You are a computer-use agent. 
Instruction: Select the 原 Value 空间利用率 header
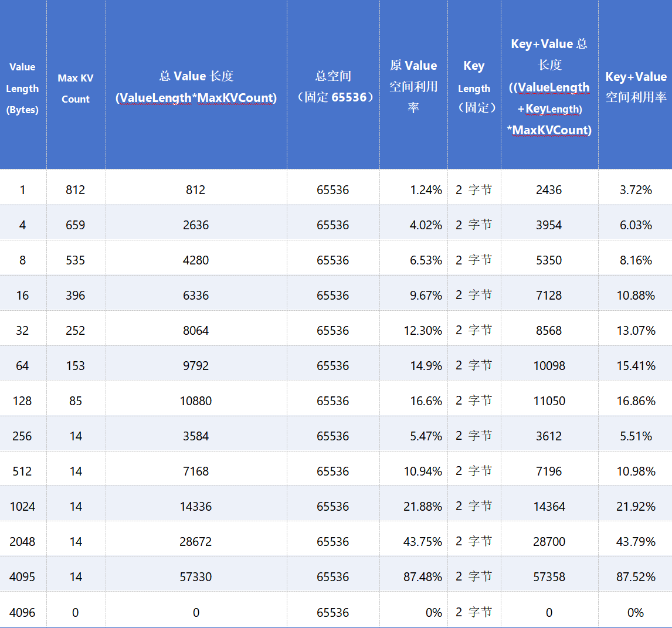[413, 84]
